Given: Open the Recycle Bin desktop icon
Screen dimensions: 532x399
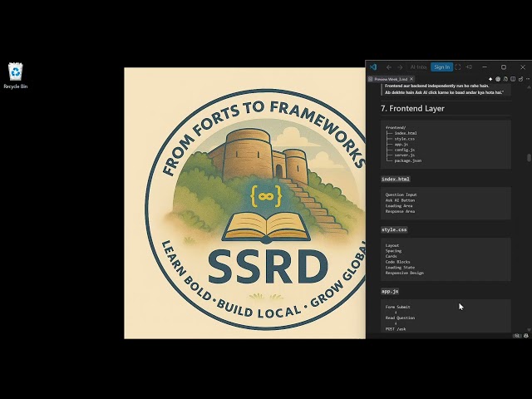Looking at the screenshot, I should point(15,76).
